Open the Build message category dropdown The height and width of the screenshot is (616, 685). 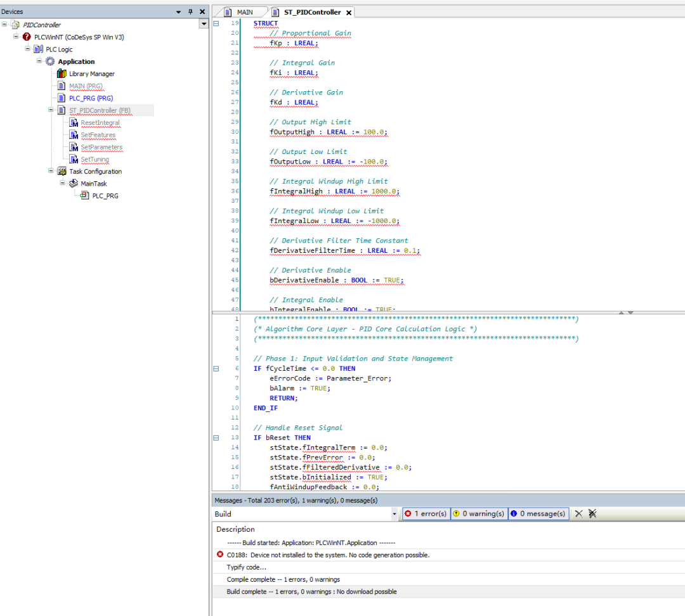point(395,514)
